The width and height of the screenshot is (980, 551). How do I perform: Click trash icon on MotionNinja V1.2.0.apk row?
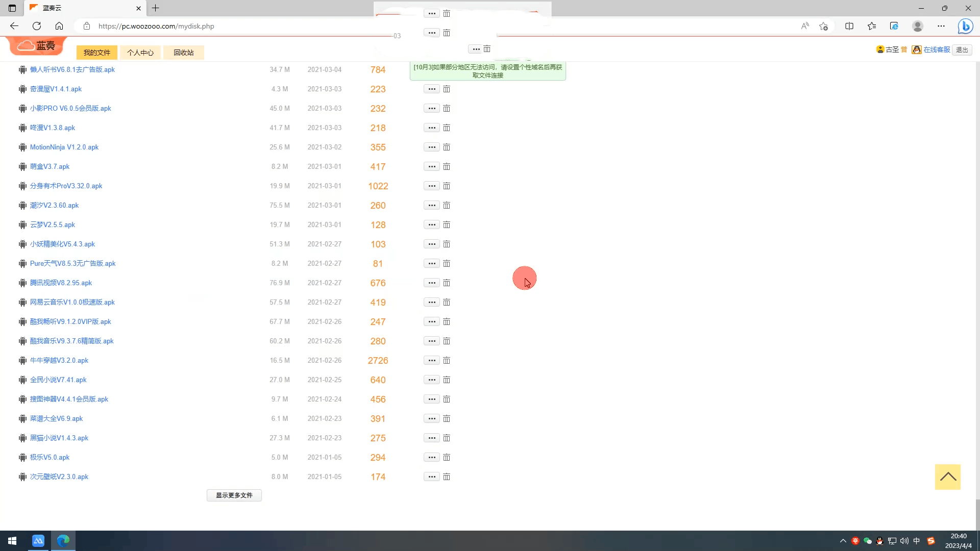(x=447, y=147)
